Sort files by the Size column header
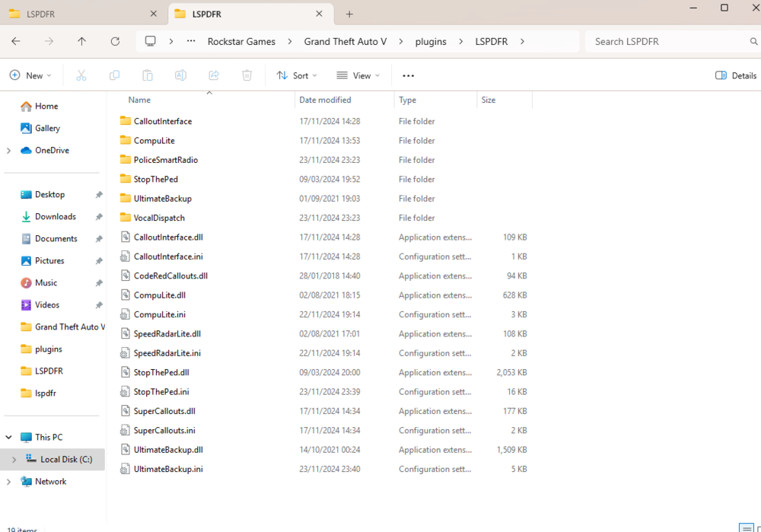The image size is (761, 532). tap(489, 100)
